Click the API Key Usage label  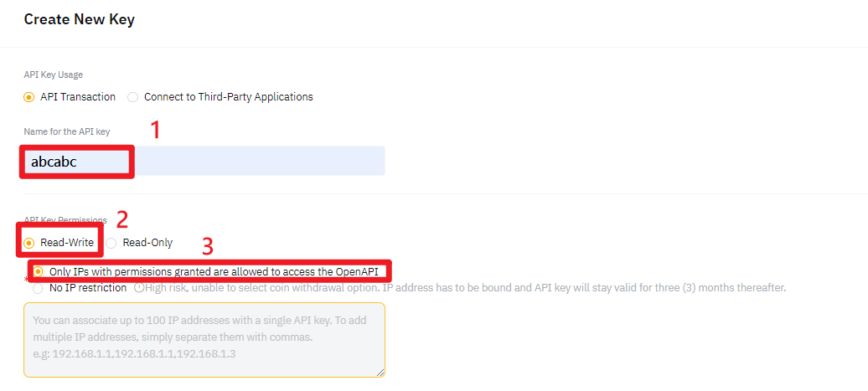(x=53, y=75)
